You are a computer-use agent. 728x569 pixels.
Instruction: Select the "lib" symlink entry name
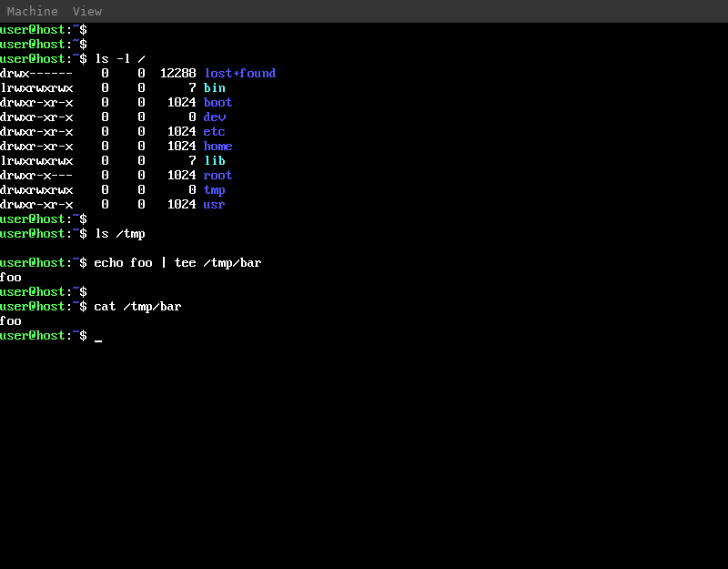pos(215,161)
